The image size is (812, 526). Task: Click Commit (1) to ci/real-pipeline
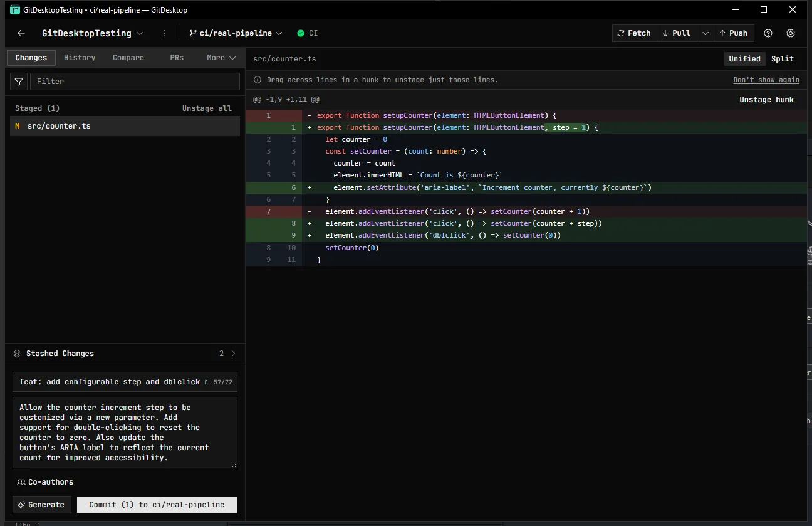click(x=157, y=505)
